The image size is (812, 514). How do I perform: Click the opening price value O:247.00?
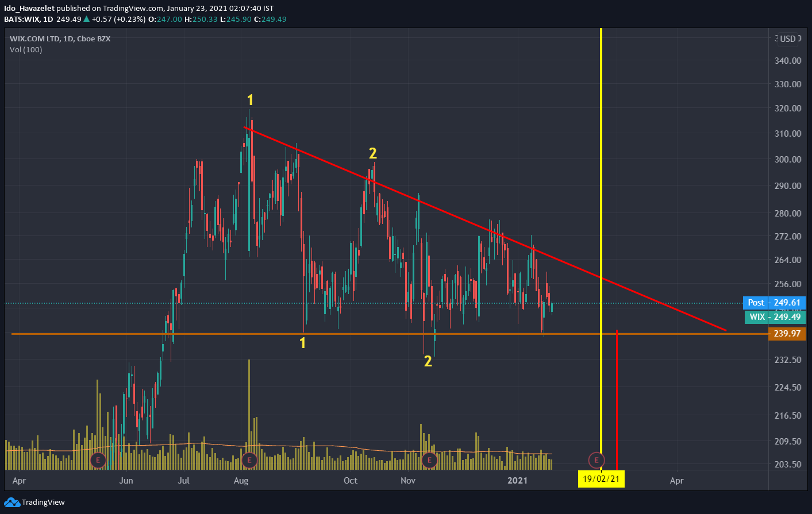tap(165, 19)
